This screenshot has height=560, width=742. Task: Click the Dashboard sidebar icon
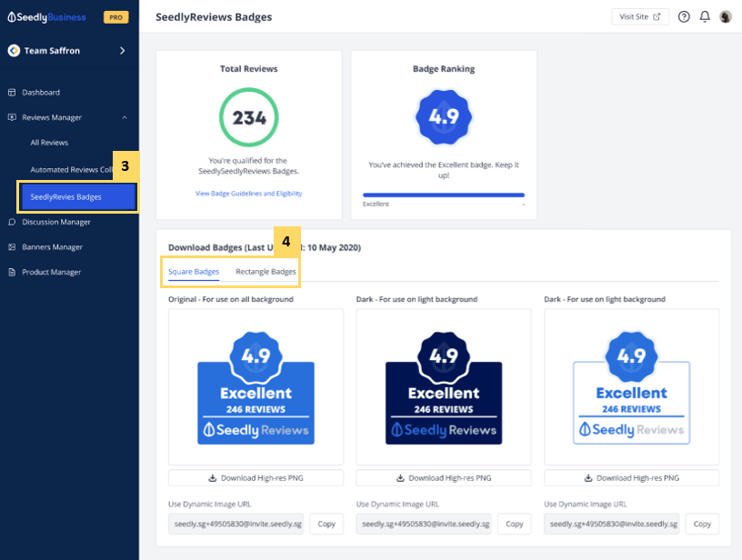click(12, 92)
